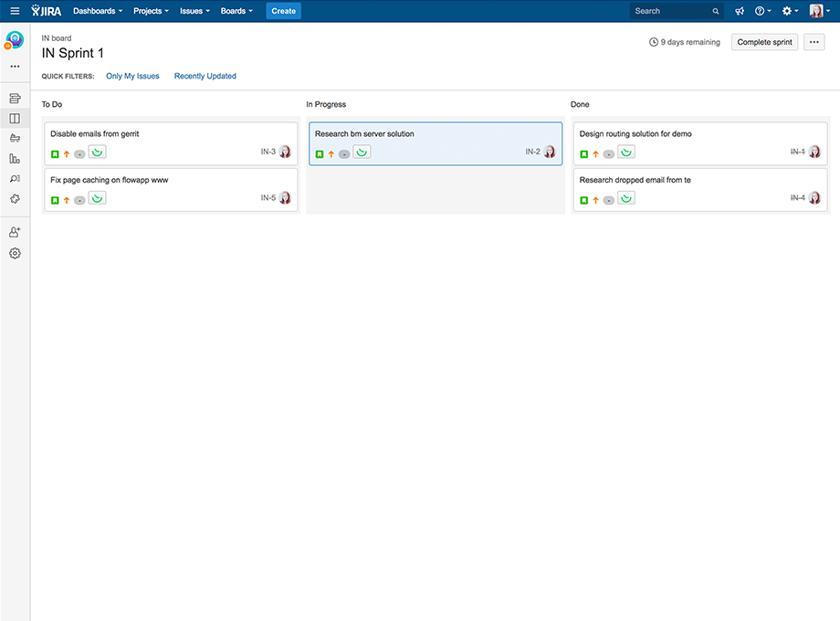Click the 9 days remaining indicator
840x621 pixels.
coord(685,42)
